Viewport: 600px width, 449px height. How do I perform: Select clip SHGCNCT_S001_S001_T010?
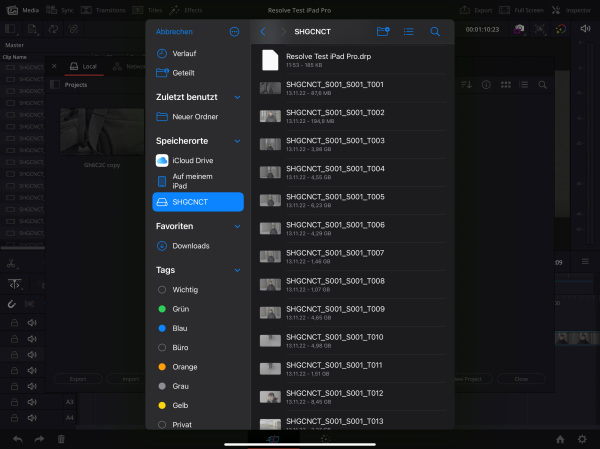pos(352,341)
